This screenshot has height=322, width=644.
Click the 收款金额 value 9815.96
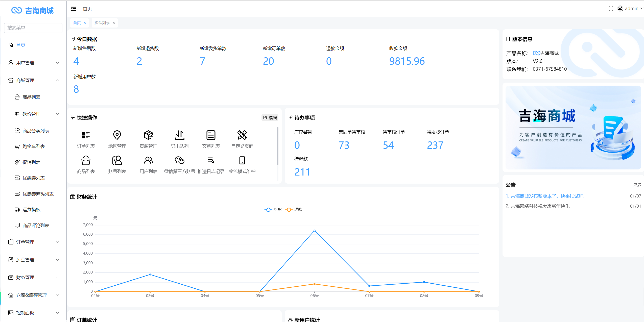(x=407, y=61)
